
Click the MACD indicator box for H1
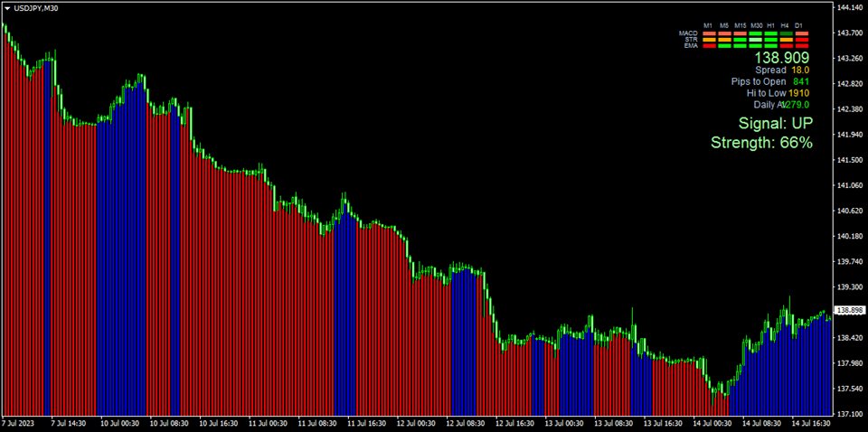click(x=771, y=33)
